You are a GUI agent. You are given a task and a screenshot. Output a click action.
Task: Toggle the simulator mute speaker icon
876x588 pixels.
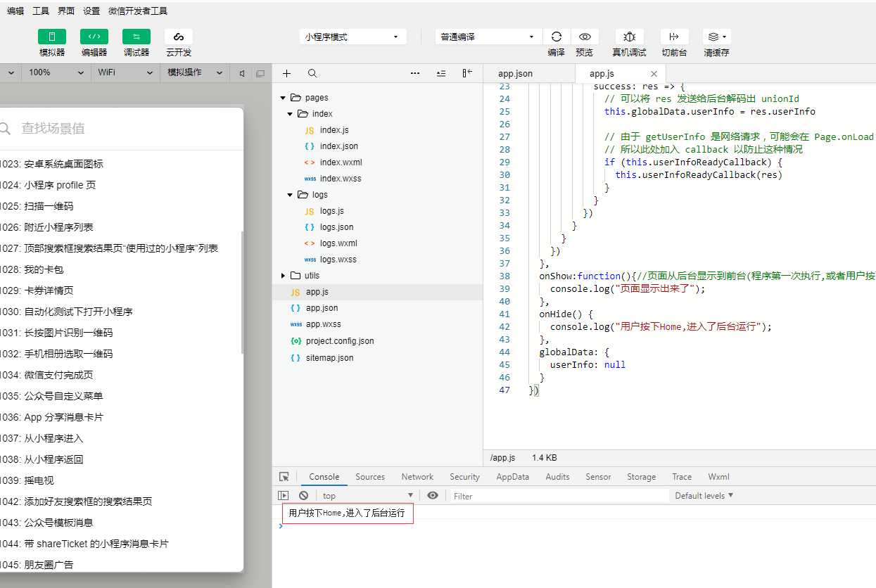(242, 73)
